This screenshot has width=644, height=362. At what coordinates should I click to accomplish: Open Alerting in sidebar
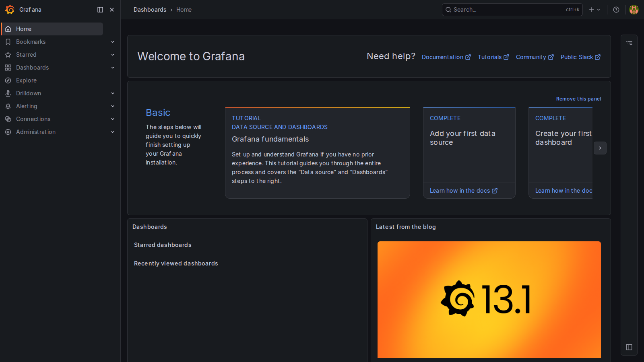pyautogui.click(x=27, y=106)
